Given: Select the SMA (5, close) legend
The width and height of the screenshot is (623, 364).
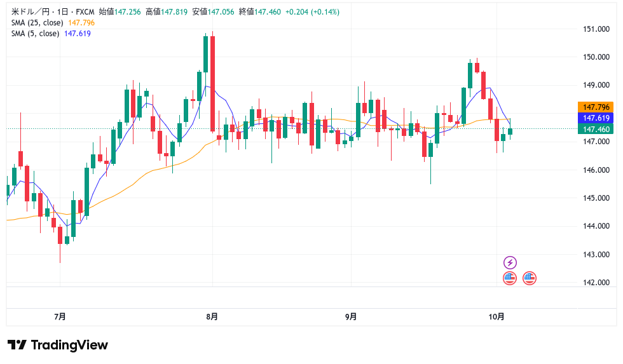Looking at the screenshot, I should tap(36, 34).
